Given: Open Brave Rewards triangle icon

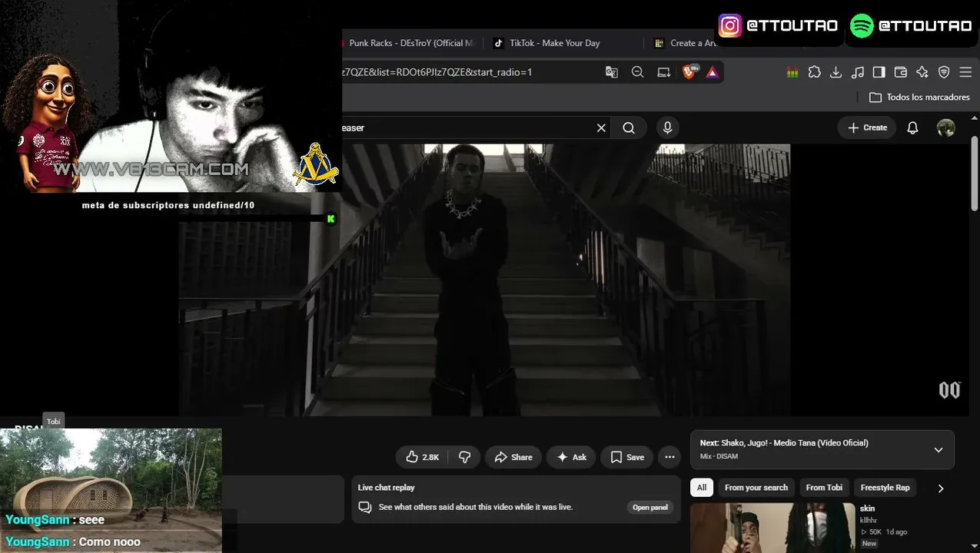Looking at the screenshot, I should pos(713,72).
